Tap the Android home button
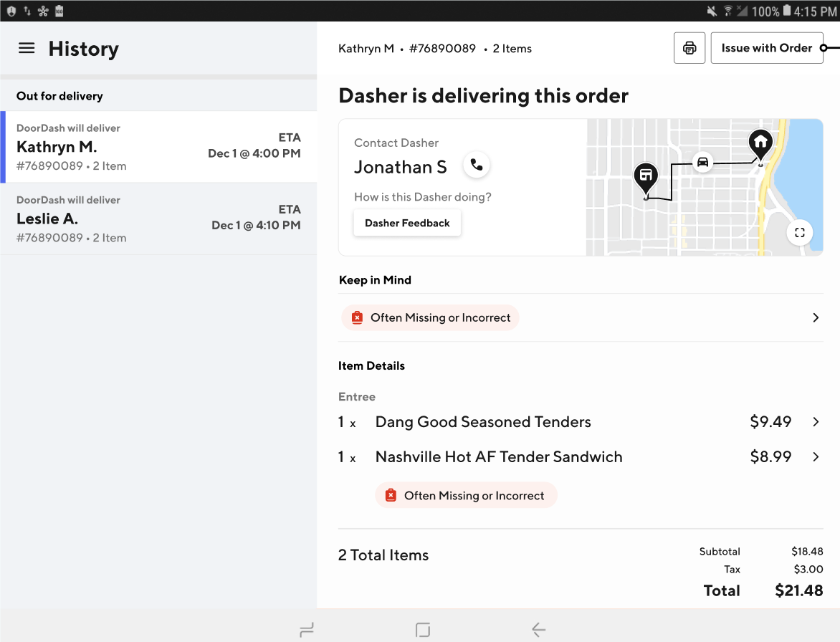The width and height of the screenshot is (840, 642). [x=423, y=630]
